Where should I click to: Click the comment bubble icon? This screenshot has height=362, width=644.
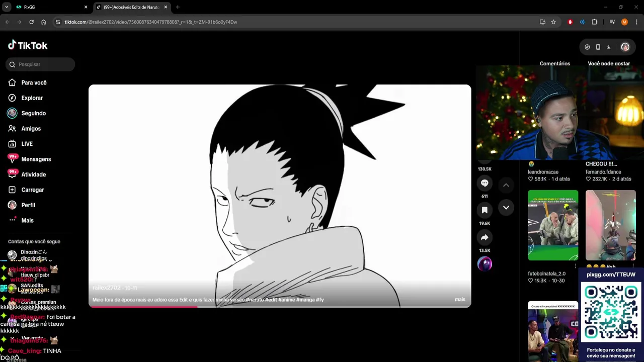pyautogui.click(x=485, y=183)
